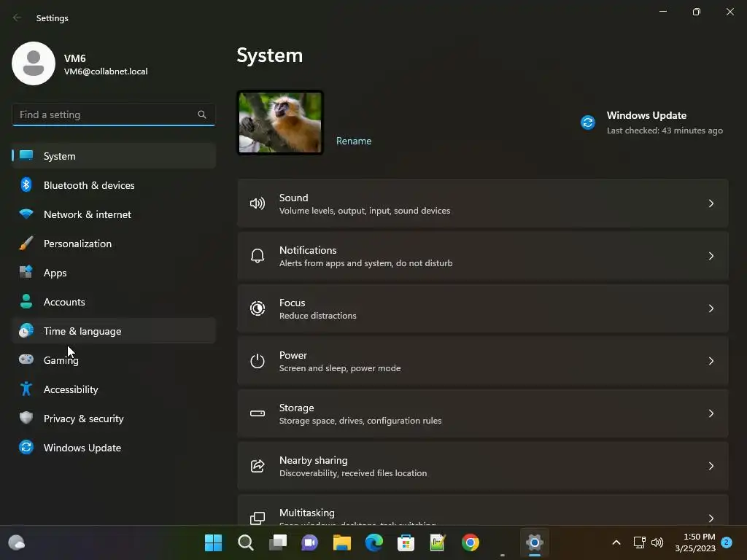Click the Time & language globe icon
This screenshot has width=747, height=560.
click(26, 330)
